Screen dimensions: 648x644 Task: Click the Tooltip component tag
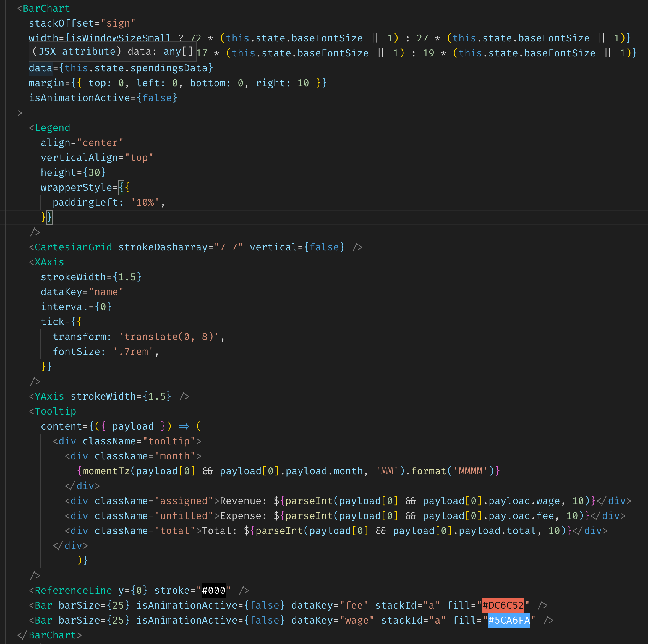[x=55, y=411]
